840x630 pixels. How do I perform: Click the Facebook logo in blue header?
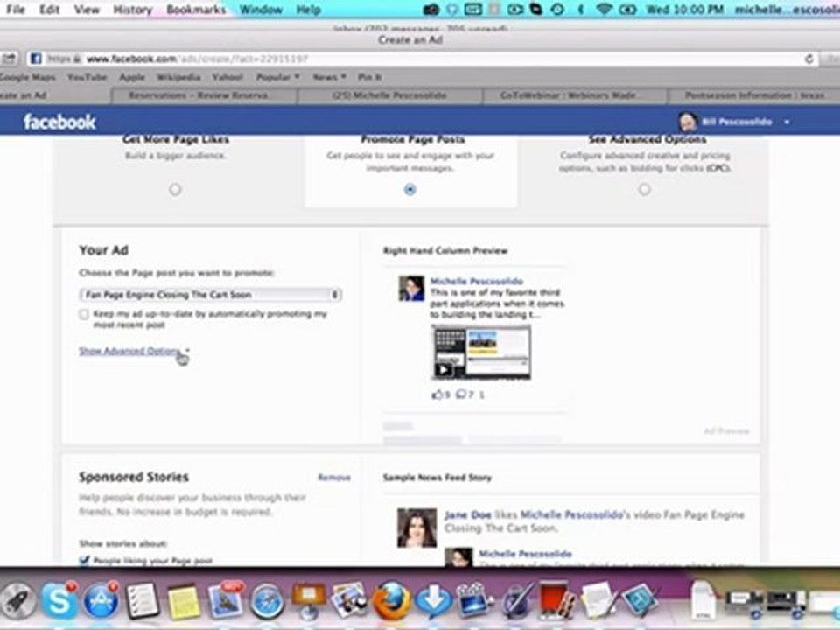(59, 122)
